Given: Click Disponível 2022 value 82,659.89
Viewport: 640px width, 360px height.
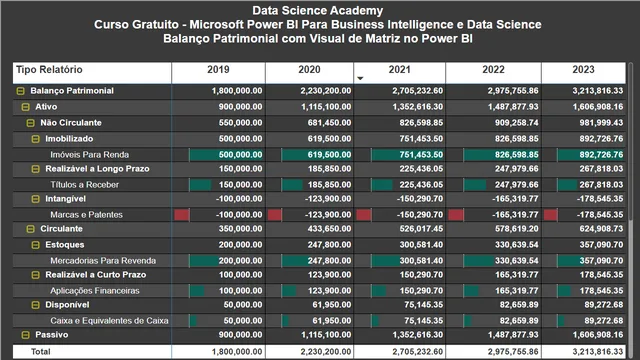Looking at the screenshot, I should (x=519, y=305).
